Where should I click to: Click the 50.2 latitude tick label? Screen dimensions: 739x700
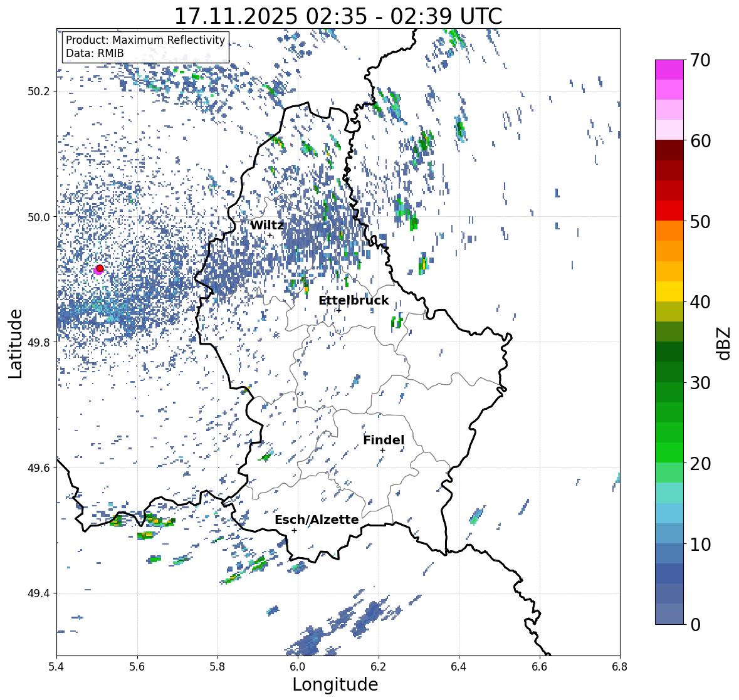point(39,91)
